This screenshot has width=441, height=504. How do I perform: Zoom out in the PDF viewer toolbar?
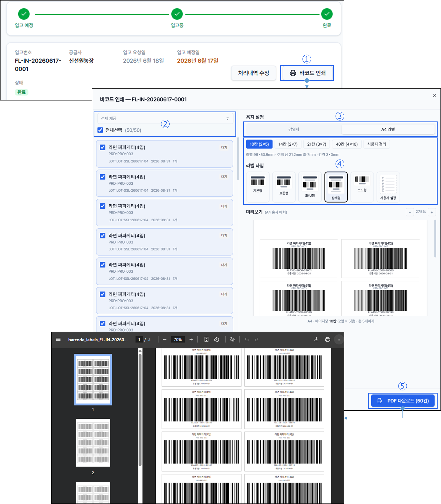click(165, 339)
